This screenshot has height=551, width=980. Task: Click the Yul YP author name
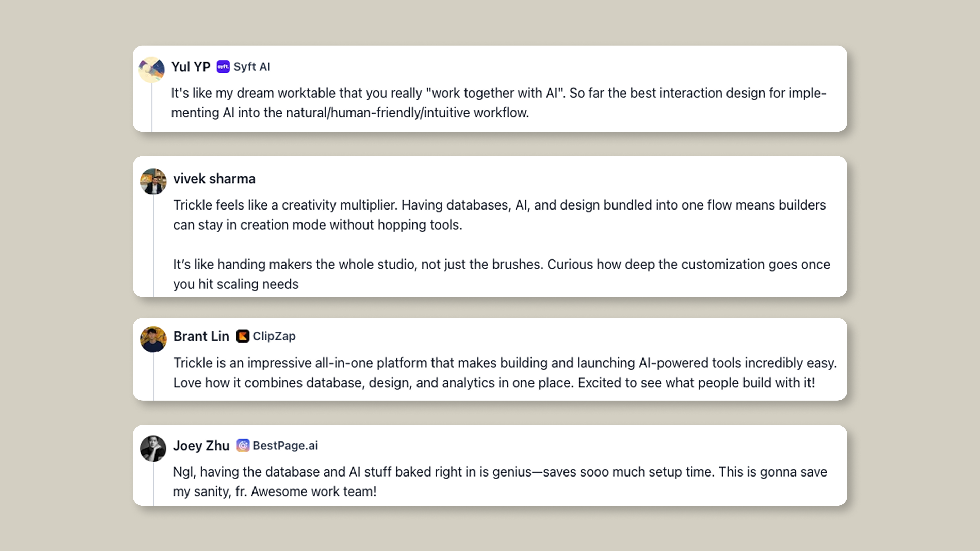click(191, 67)
